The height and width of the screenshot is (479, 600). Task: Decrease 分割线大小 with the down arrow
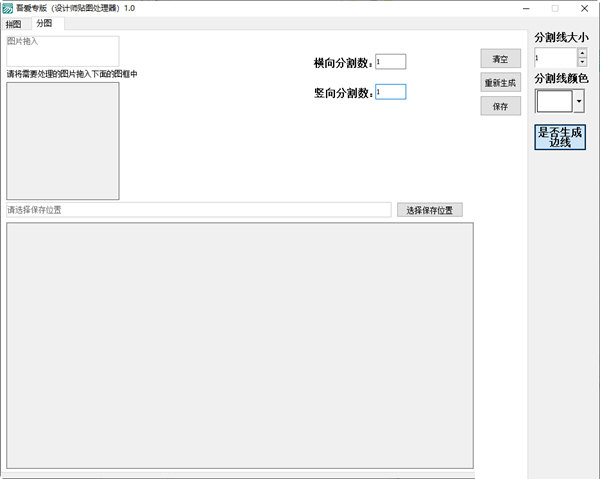(582, 62)
